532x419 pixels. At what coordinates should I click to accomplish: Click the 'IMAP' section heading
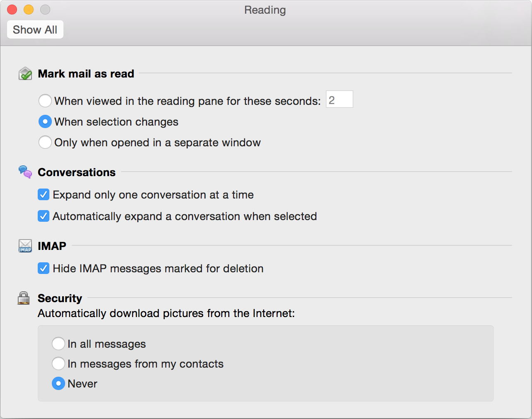pyautogui.click(x=52, y=246)
